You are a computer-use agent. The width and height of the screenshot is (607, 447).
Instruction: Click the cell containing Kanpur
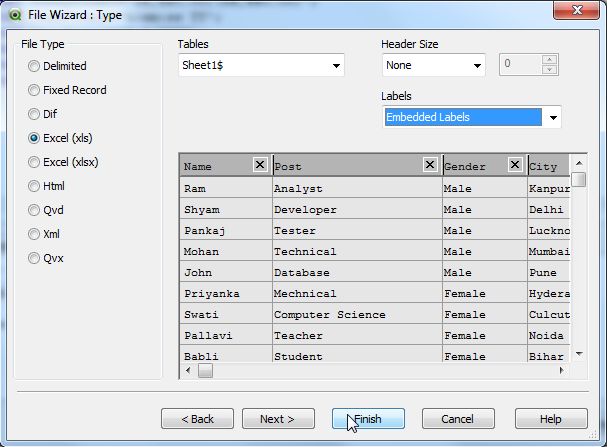[x=549, y=188]
